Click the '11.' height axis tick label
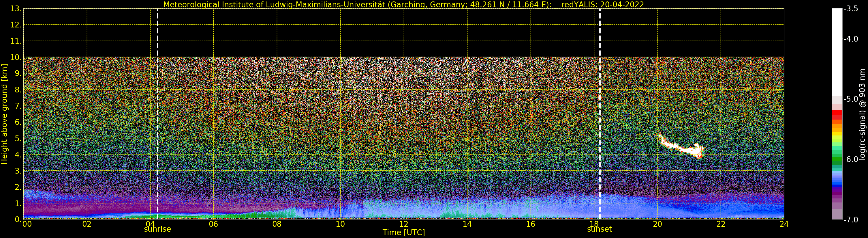Viewport: 868px width, 238px height. [x=16, y=41]
